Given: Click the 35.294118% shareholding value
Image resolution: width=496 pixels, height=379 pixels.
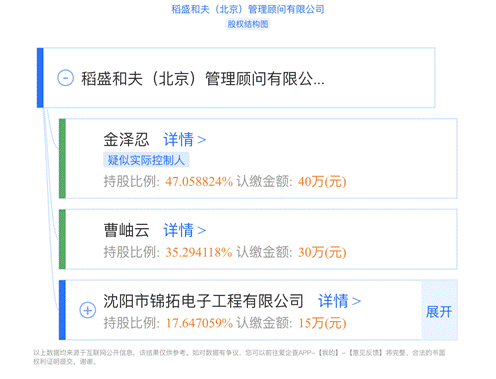Looking at the screenshot, I should tap(199, 252).
